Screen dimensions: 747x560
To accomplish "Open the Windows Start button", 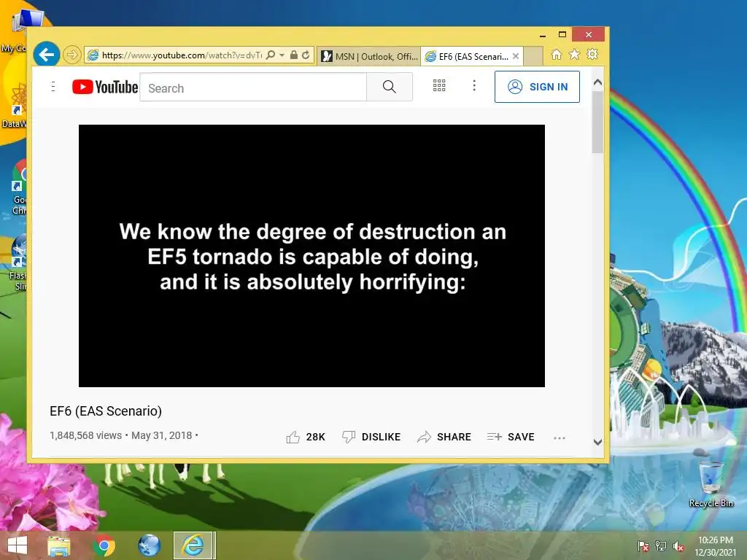I will coord(18,545).
